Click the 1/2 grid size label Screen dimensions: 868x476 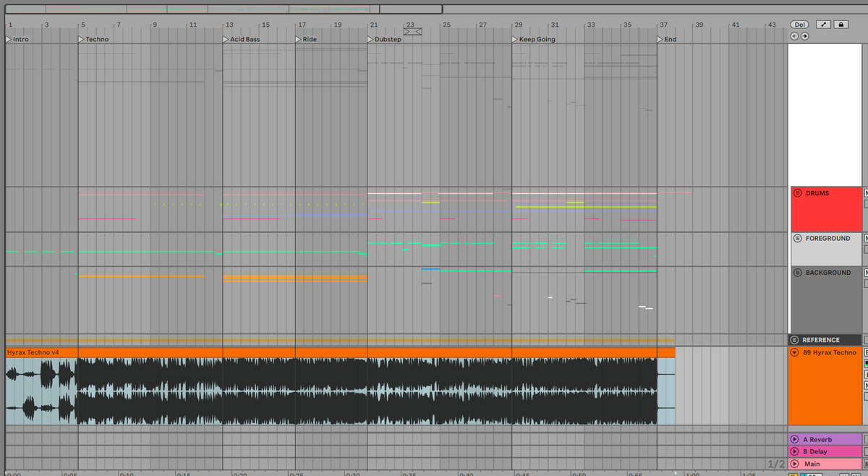(775, 463)
